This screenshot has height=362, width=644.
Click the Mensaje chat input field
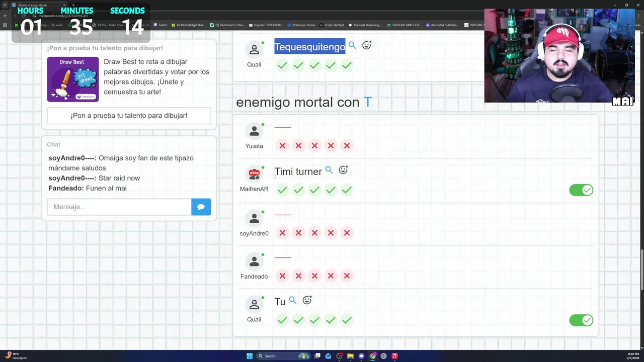119,207
